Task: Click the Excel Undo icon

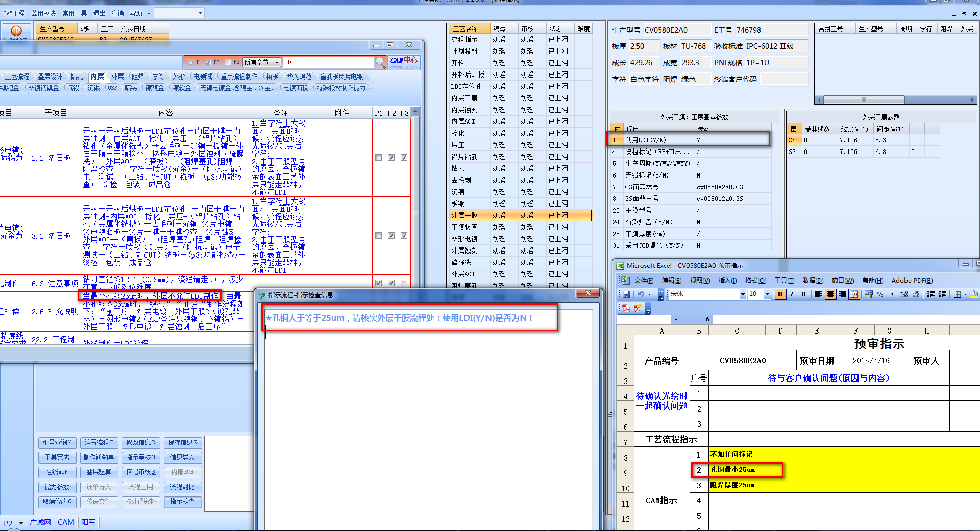Action: click(x=641, y=294)
